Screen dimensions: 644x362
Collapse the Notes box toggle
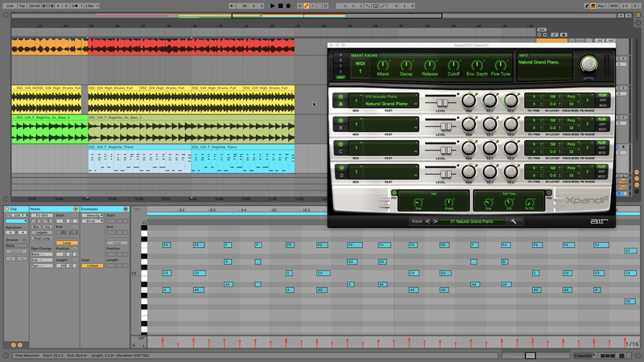tap(76, 209)
